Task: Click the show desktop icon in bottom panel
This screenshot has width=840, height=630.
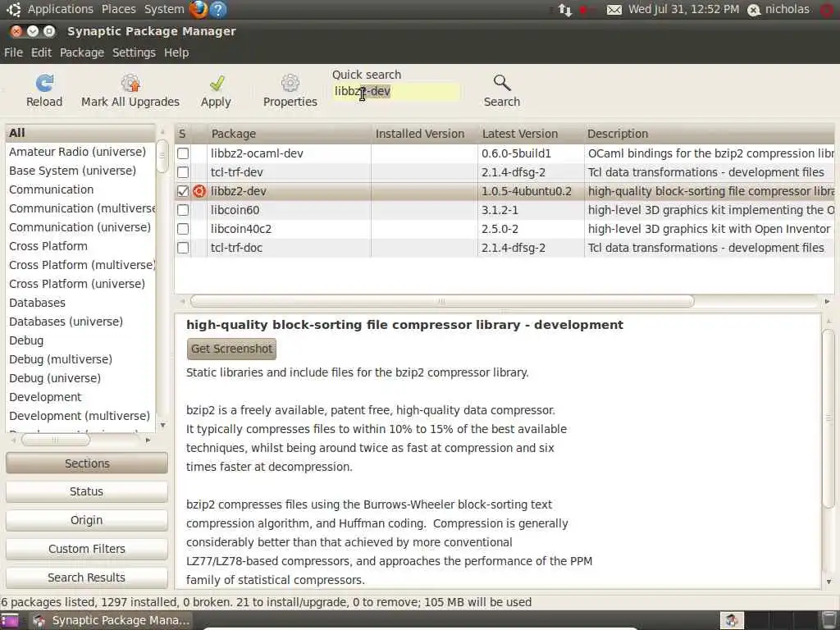Action: click(x=9, y=620)
